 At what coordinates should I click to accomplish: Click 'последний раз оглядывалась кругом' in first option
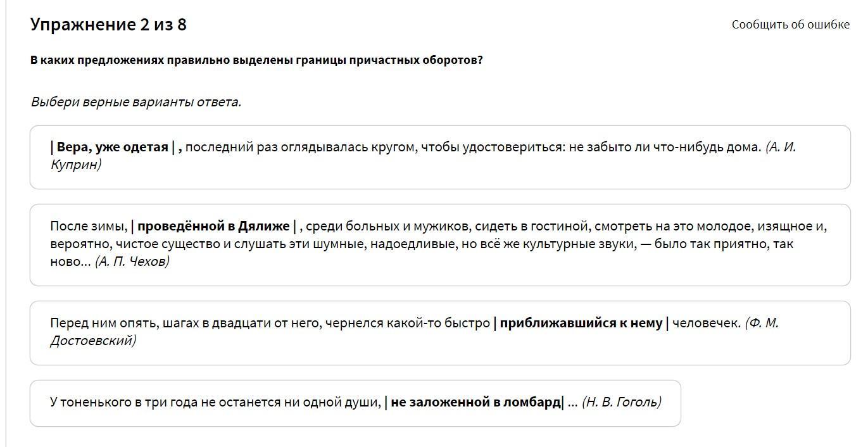301,147
